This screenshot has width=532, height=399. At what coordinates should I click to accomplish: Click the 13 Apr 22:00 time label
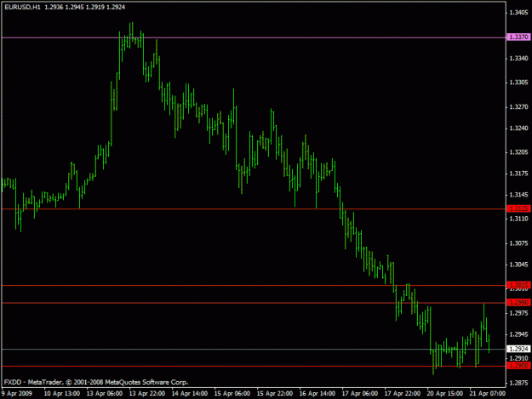coord(147,393)
